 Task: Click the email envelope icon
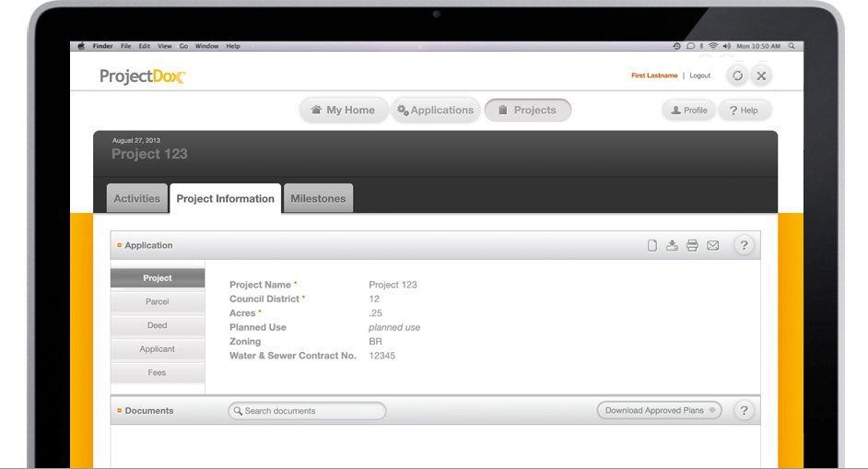coord(712,246)
